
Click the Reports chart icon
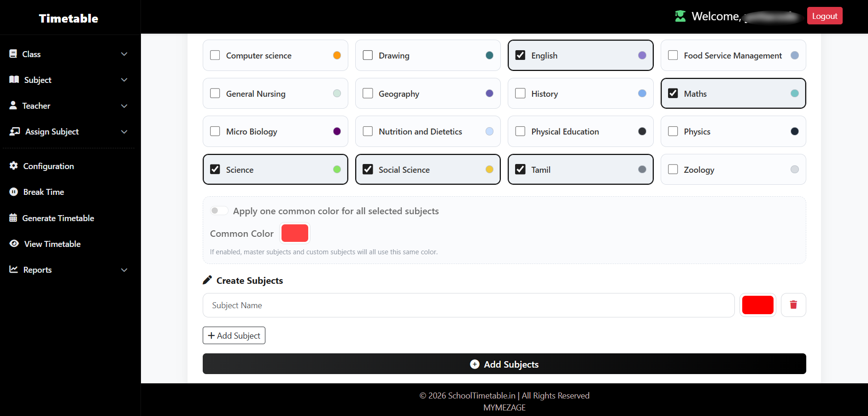[14, 270]
